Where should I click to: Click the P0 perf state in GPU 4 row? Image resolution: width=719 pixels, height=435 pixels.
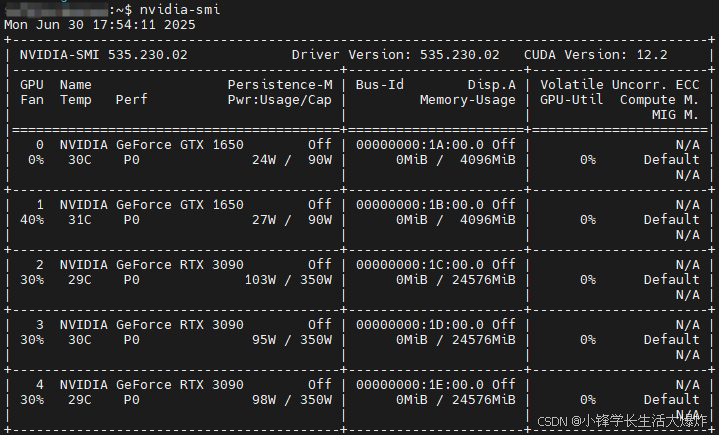pyautogui.click(x=132, y=400)
